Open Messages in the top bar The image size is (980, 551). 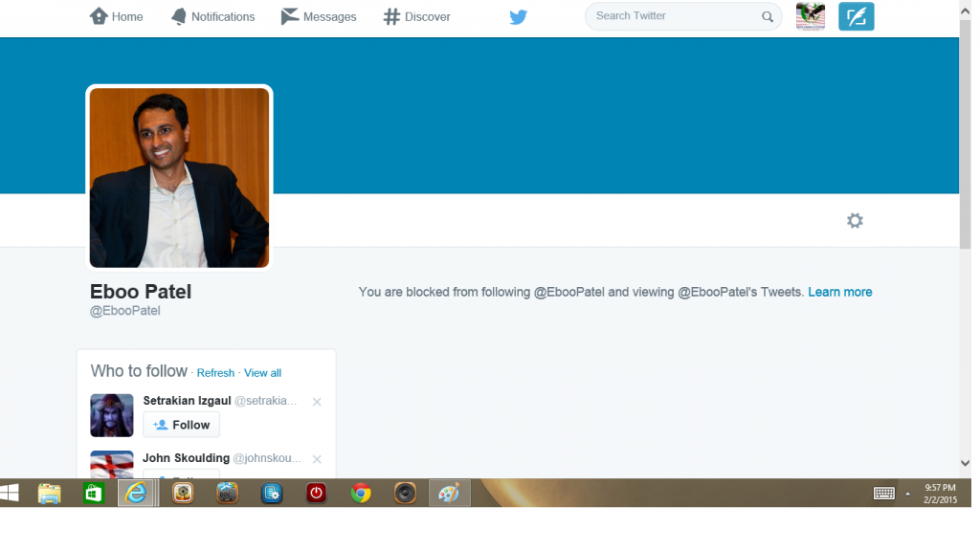click(x=319, y=17)
